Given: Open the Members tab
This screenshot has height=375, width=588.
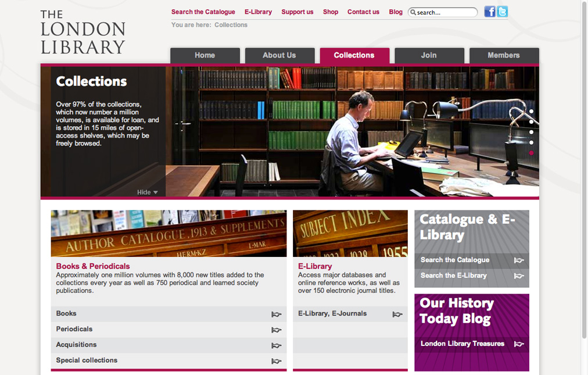Looking at the screenshot, I should tap(504, 56).
